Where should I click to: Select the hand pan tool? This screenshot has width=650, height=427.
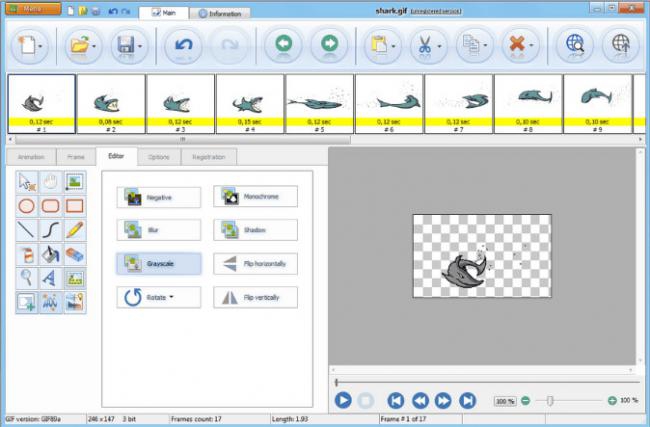coord(51,182)
